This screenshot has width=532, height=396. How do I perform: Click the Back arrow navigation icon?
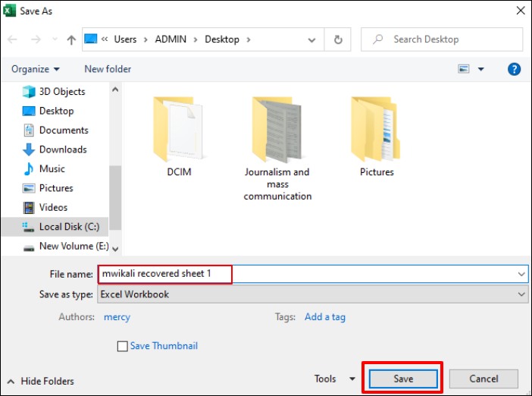pos(14,39)
